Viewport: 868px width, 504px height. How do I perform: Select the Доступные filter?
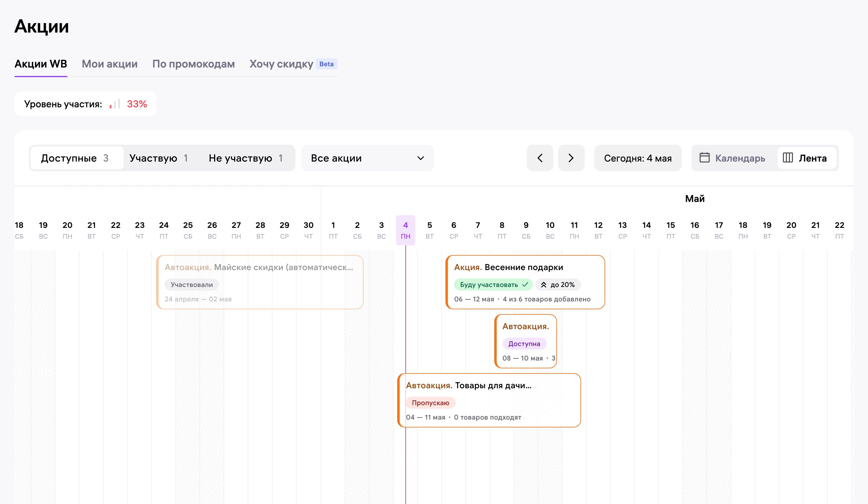(77, 158)
